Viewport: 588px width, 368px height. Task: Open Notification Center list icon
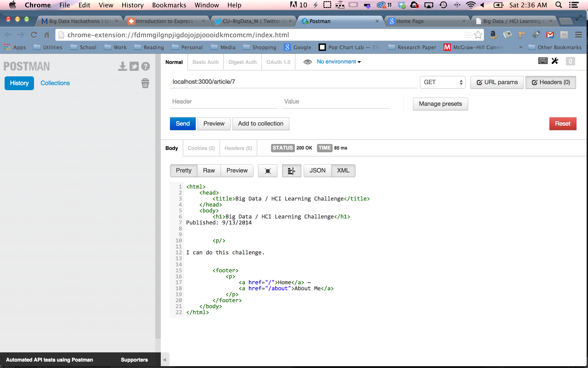(x=574, y=5)
